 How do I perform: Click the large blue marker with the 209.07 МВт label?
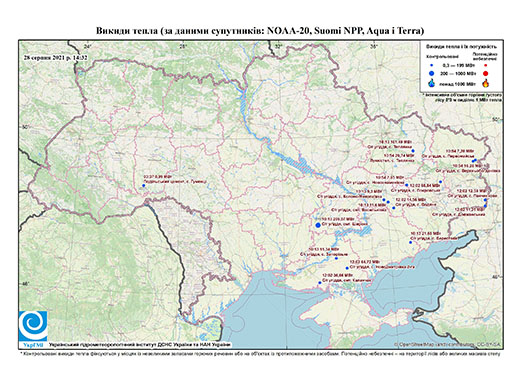(x=318, y=225)
